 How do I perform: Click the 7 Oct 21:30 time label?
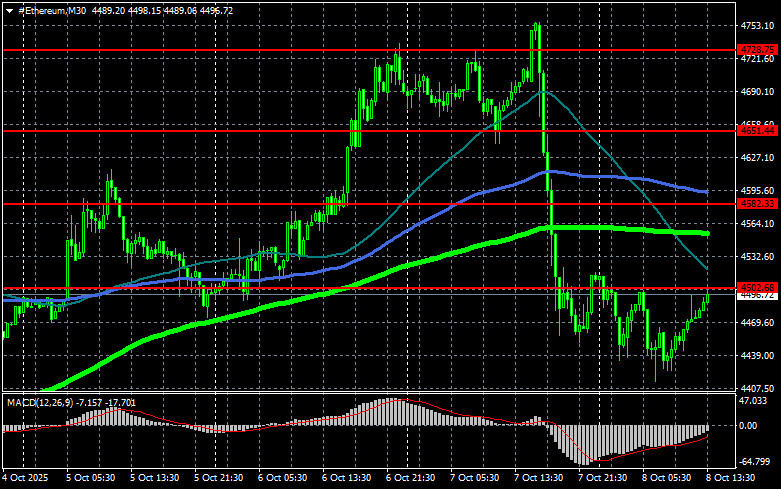point(609,480)
